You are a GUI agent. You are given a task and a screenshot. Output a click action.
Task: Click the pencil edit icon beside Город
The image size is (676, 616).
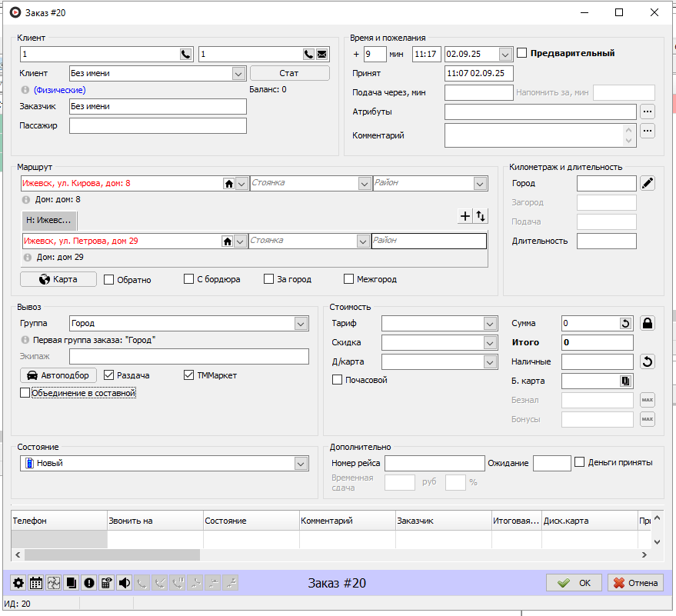[648, 183]
